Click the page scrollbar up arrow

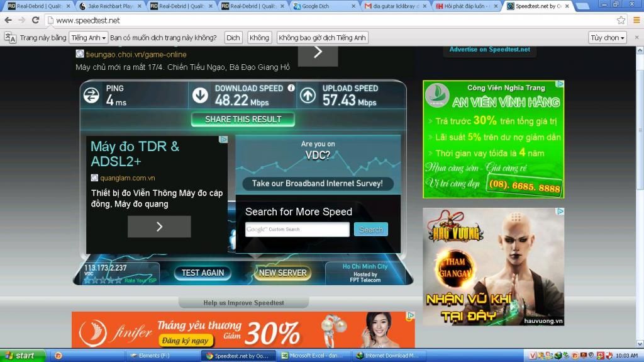640,50
